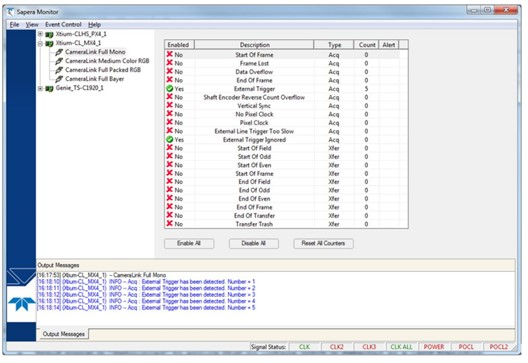
Task: Click the Enable All button
Action: pos(189,243)
